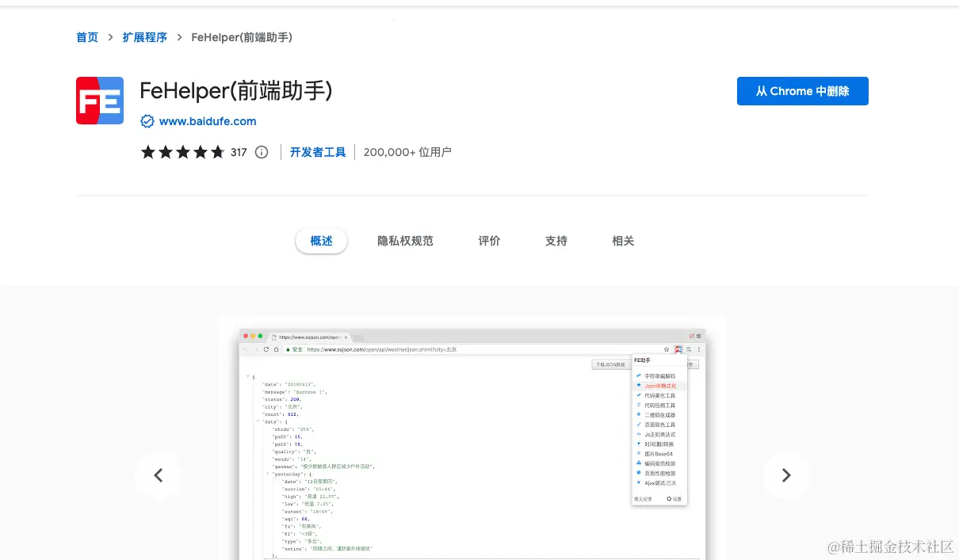This screenshot has width=959, height=560.
Task: Click the verified badge beside www.baidufe.com
Action: (x=147, y=121)
